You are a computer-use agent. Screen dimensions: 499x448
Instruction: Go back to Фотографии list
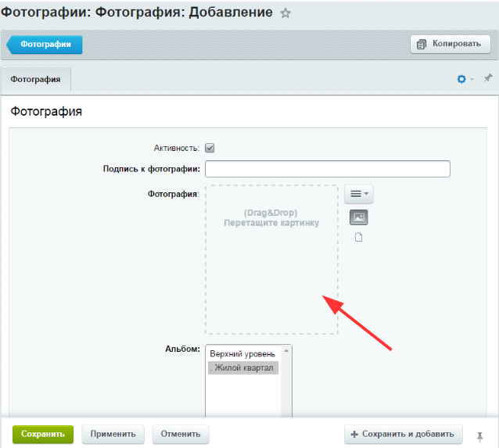tap(45, 45)
